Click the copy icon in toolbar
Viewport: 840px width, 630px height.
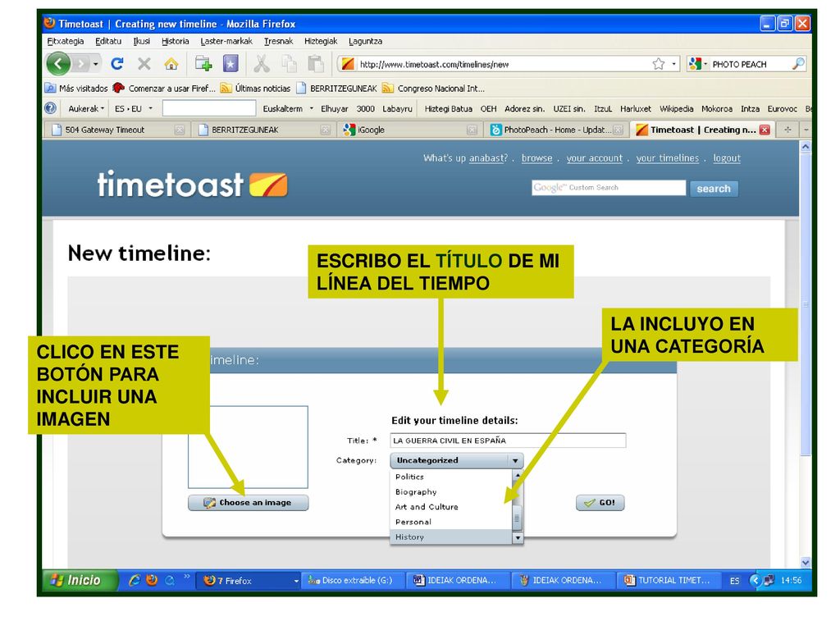point(290,64)
